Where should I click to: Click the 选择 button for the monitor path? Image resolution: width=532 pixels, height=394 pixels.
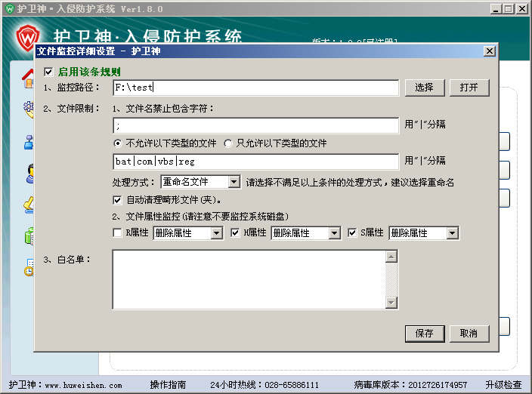[425, 88]
